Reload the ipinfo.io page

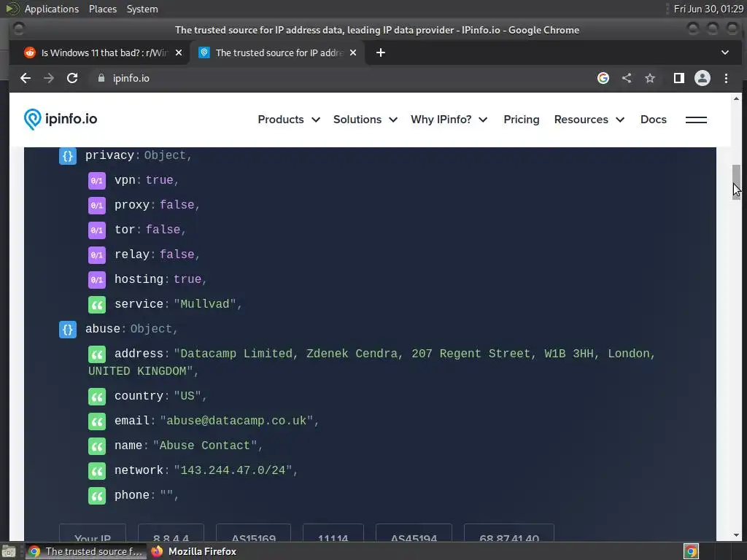[x=72, y=78]
